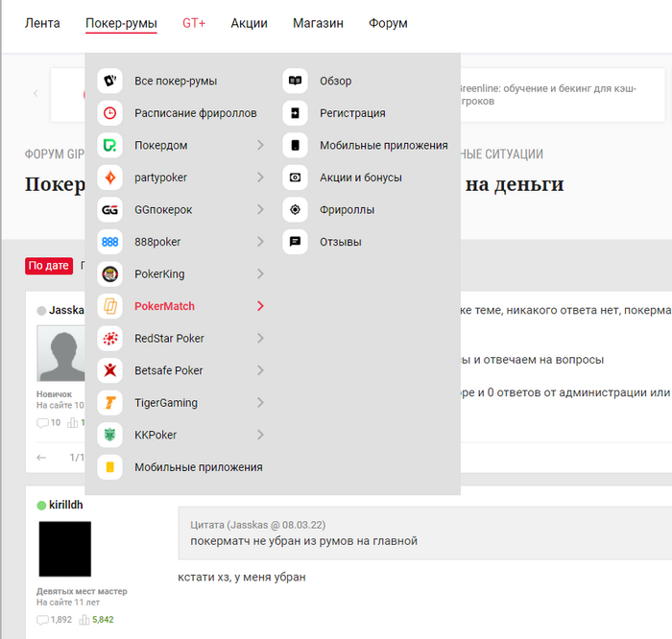Open the Покер-румы navigation menu
Viewport: 672px width, 639px height.
pyautogui.click(x=121, y=24)
